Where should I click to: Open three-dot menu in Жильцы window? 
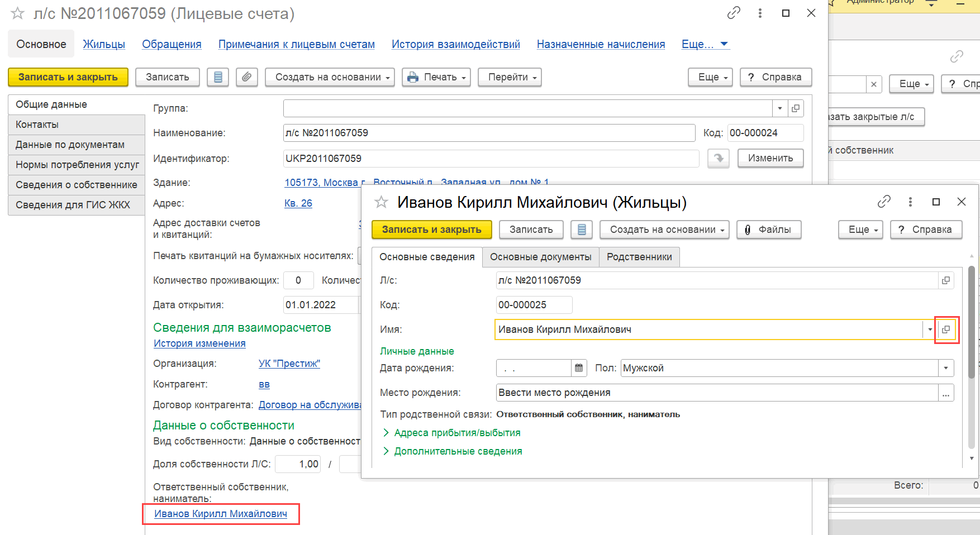(x=910, y=202)
